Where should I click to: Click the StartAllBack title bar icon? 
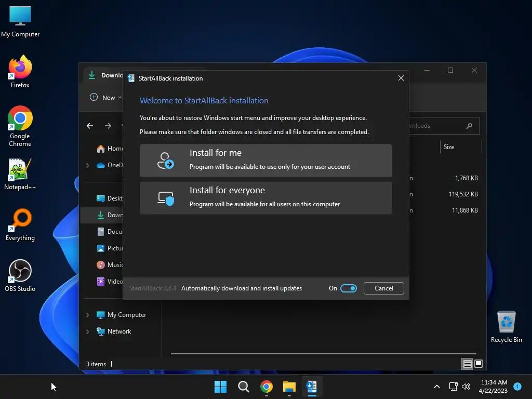tap(131, 78)
